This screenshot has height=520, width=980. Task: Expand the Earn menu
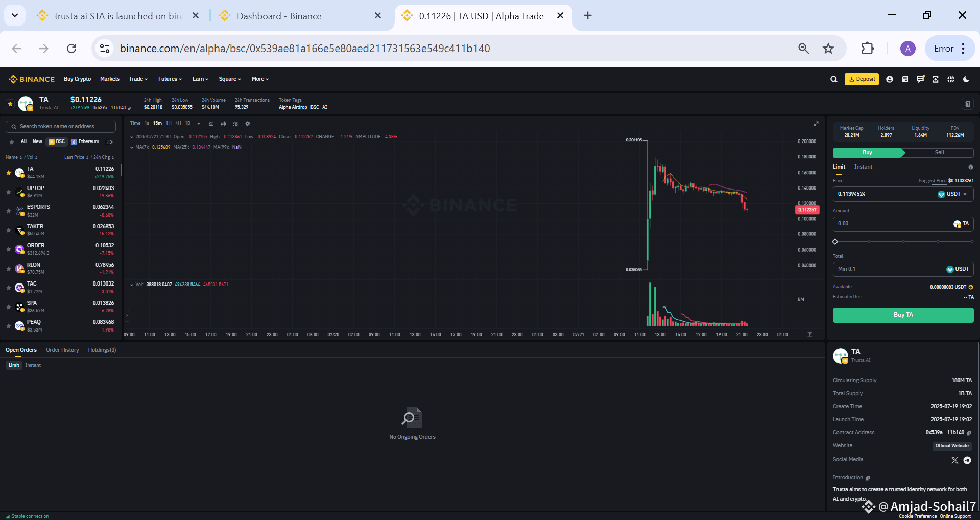200,79
